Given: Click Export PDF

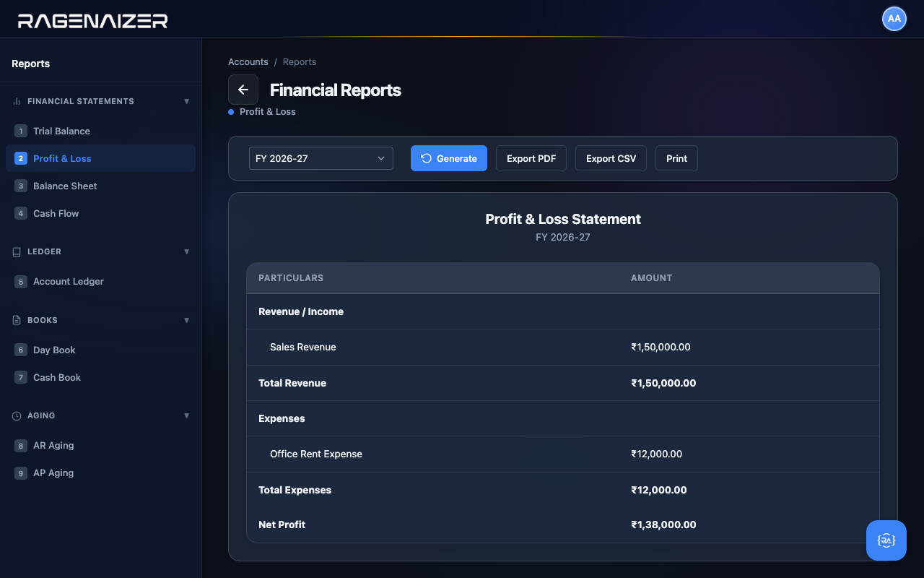Looking at the screenshot, I should coord(531,158).
